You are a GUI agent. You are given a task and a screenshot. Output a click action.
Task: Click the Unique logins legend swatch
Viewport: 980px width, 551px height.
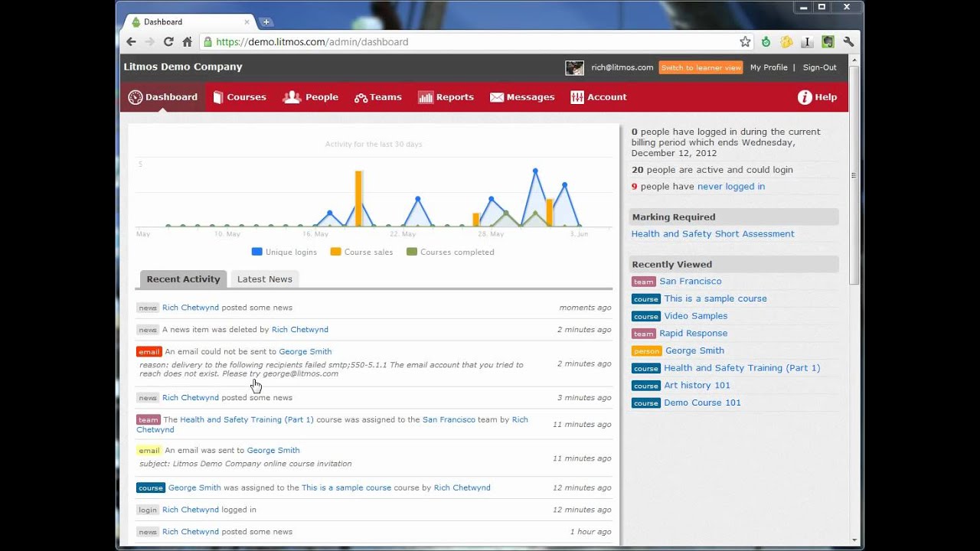(257, 252)
